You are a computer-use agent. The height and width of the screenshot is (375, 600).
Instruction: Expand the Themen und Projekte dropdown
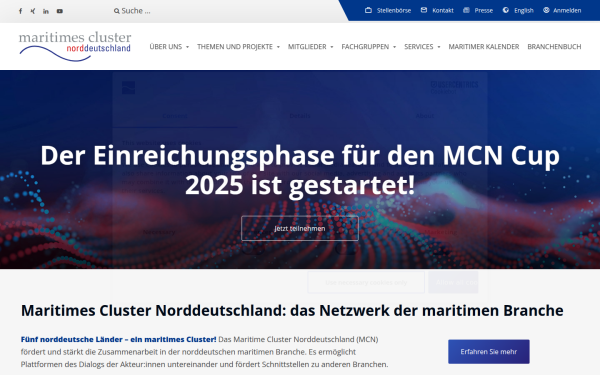pos(238,47)
